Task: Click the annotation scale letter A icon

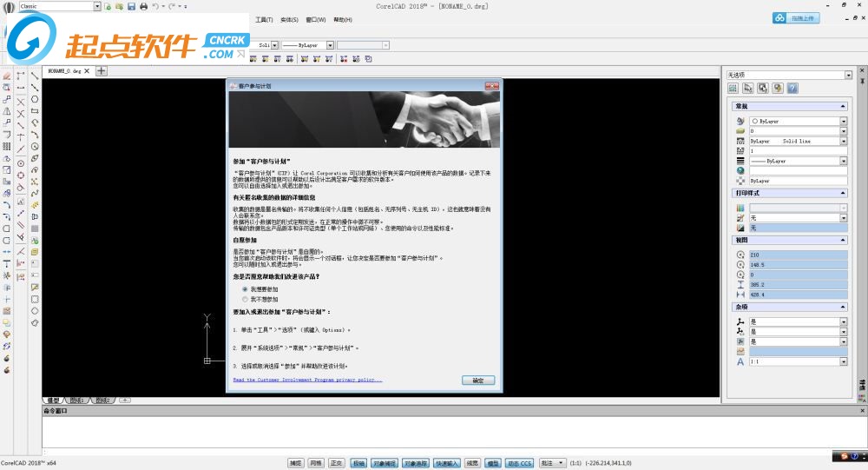Action: (740, 361)
